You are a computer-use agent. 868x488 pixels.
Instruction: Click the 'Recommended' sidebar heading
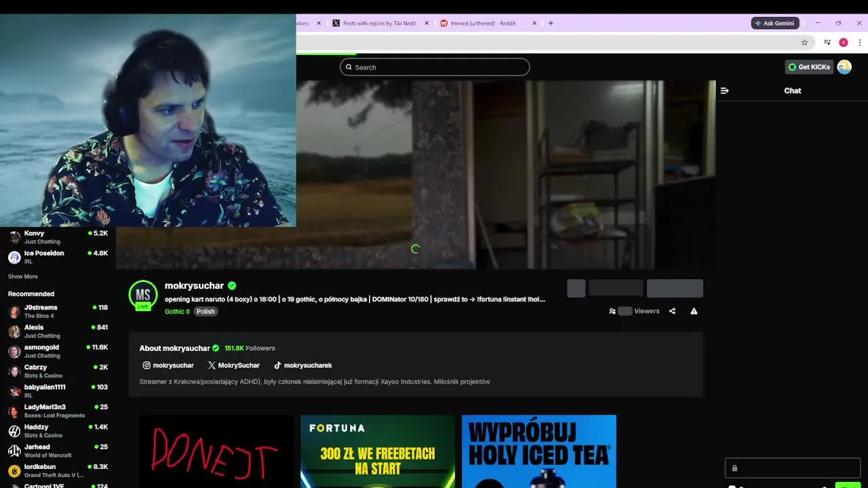point(31,294)
